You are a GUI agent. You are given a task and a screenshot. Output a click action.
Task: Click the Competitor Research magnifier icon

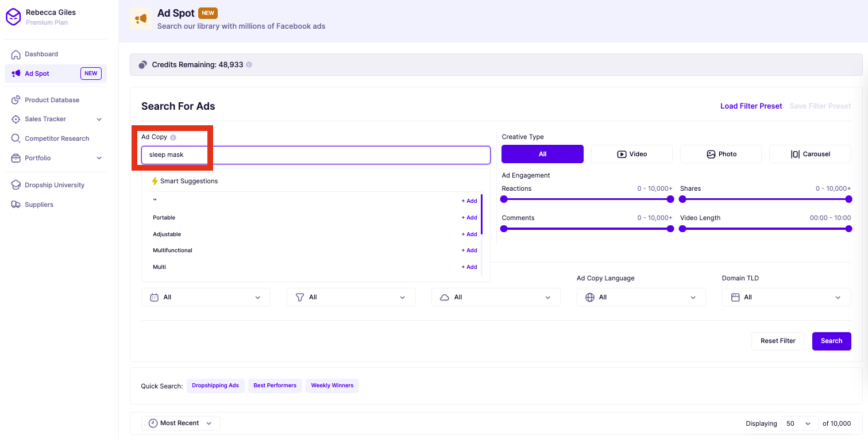tap(17, 138)
